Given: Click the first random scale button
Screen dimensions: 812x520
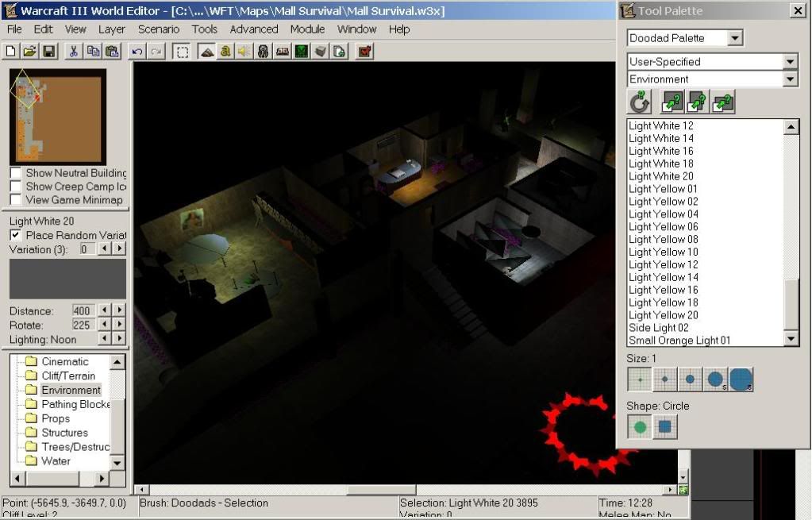Looking at the screenshot, I should (672, 102).
